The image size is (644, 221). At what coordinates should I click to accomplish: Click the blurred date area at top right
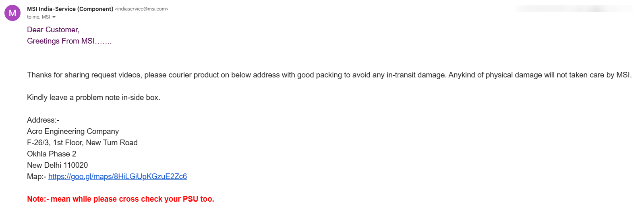pos(574,8)
